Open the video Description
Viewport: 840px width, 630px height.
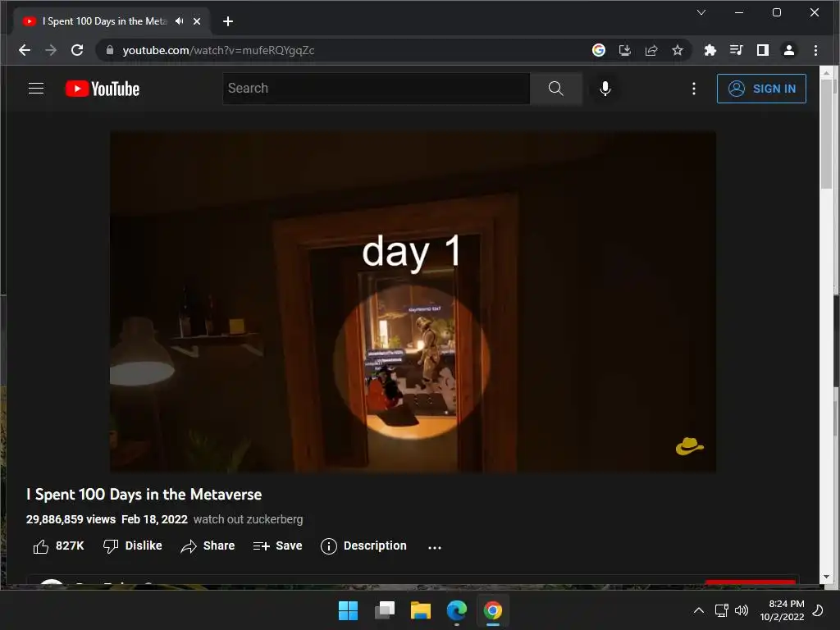pyautogui.click(x=363, y=546)
